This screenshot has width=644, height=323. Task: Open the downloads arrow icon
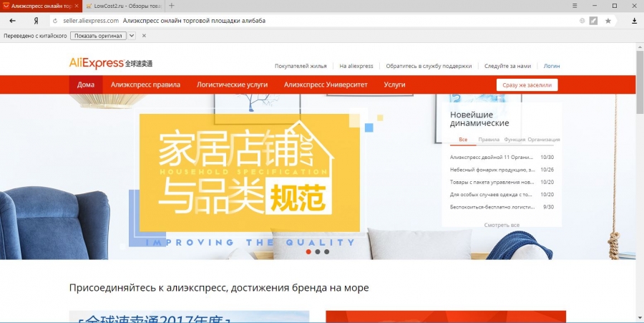(634, 21)
